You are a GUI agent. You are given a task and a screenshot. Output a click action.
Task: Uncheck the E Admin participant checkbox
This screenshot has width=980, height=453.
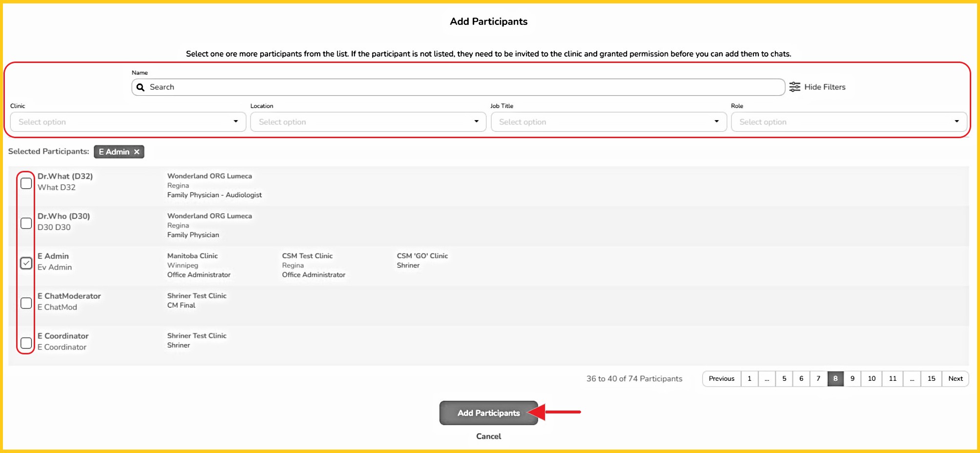26,263
